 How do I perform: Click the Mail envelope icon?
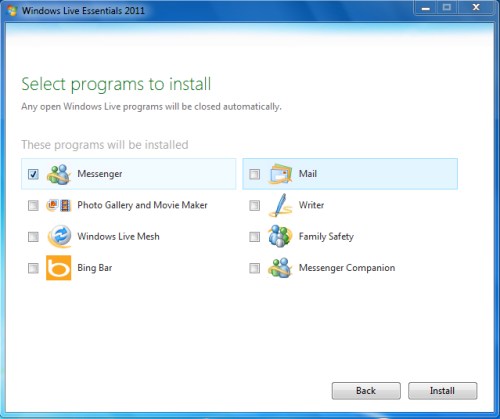(x=280, y=174)
